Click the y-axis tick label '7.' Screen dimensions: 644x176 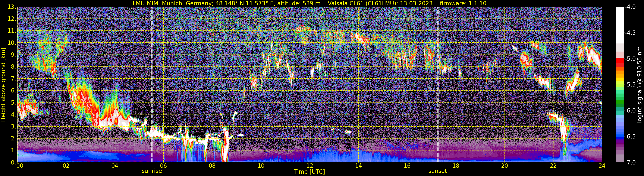tap(13, 79)
